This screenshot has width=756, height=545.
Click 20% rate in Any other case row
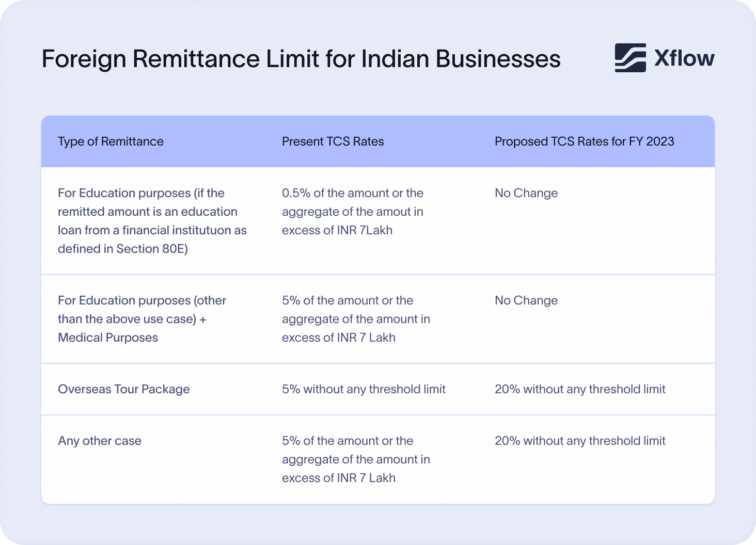(580, 441)
